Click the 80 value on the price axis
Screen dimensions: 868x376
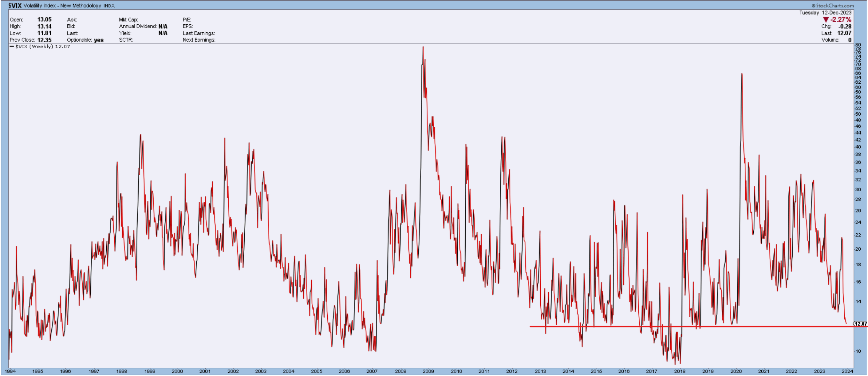(x=858, y=45)
